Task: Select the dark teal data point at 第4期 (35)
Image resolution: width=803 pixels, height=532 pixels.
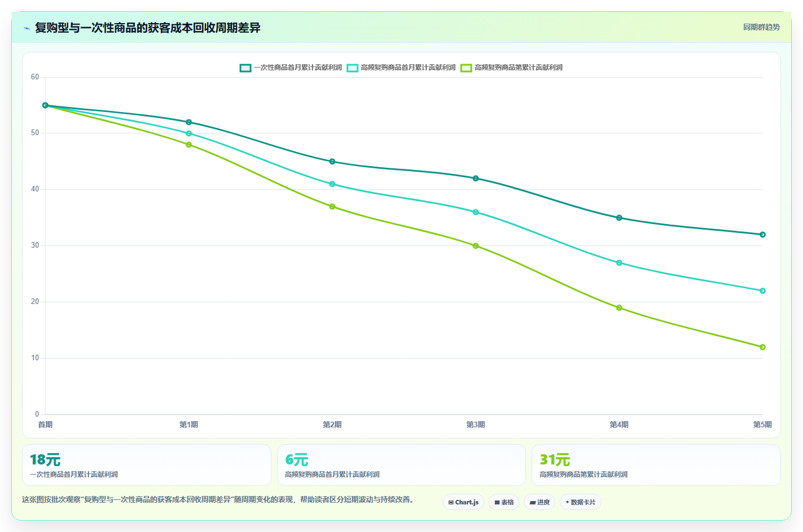Action: click(619, 218)
